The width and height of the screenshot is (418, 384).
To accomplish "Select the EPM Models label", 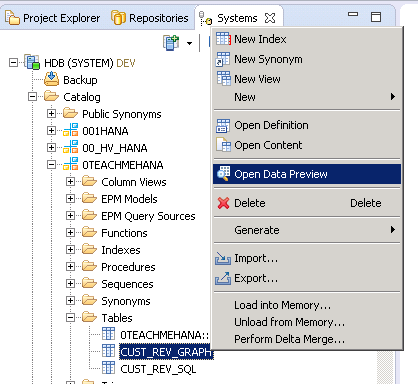I will pos(129,199).
